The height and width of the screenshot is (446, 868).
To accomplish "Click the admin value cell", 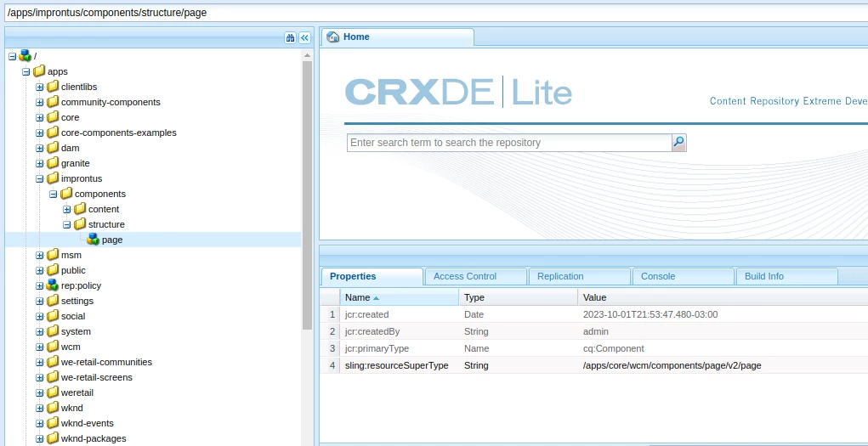I will [596, 331].
